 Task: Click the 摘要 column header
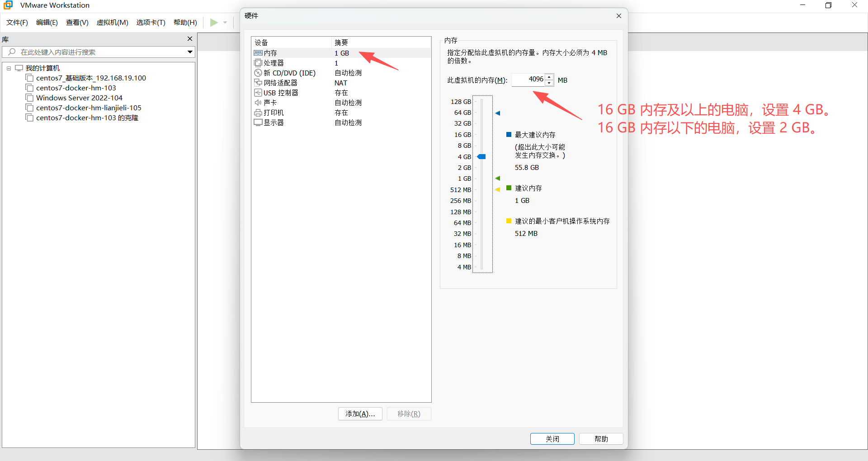382,42
